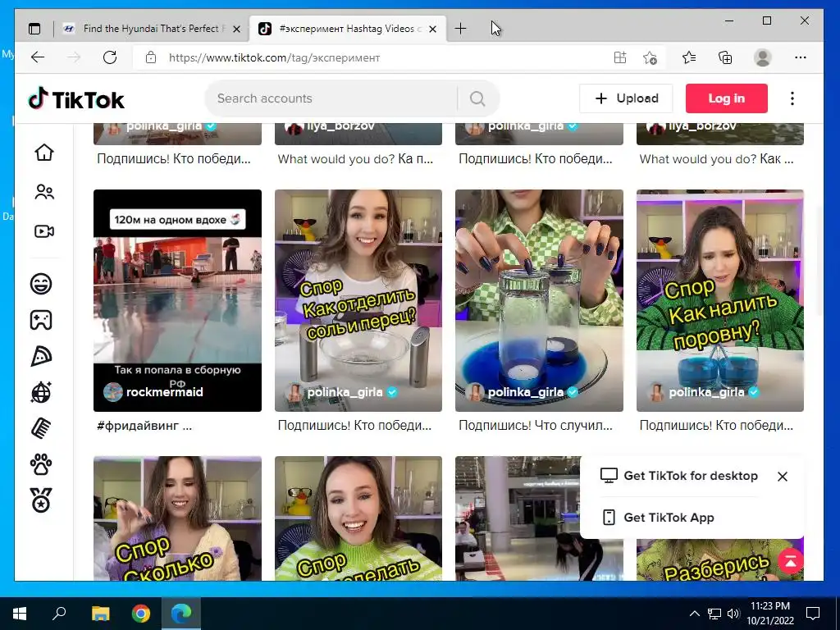This screenshot has width=840, height=630.
Task: Open Windows taskbar search
Action: tap(59, 614)
